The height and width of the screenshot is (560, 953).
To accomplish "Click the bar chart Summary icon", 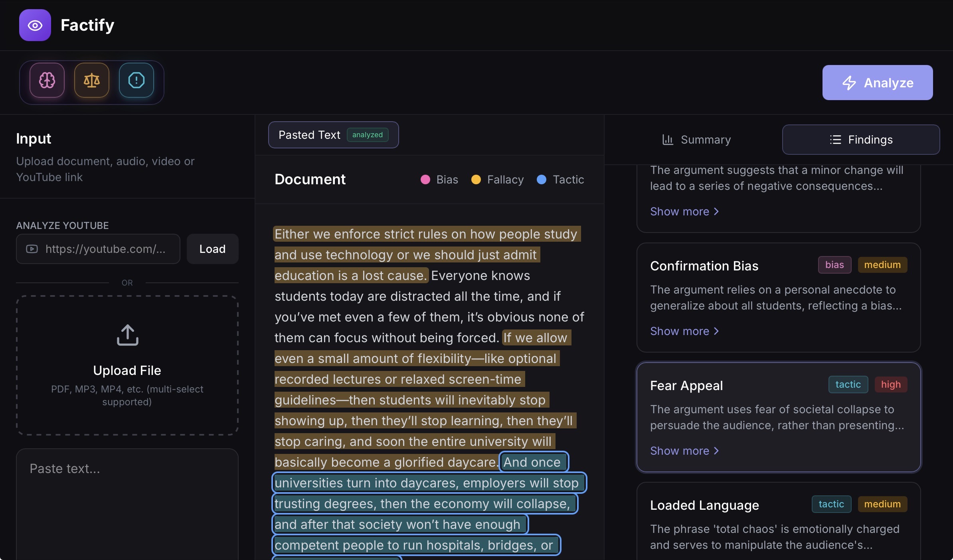I will point(668,140).
